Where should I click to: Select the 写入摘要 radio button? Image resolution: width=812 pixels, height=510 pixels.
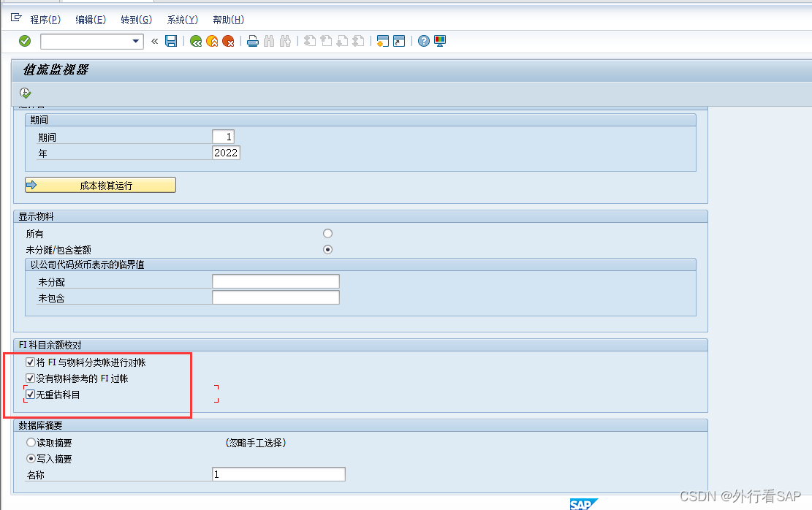pyautogui.click(x=31, y=459)
